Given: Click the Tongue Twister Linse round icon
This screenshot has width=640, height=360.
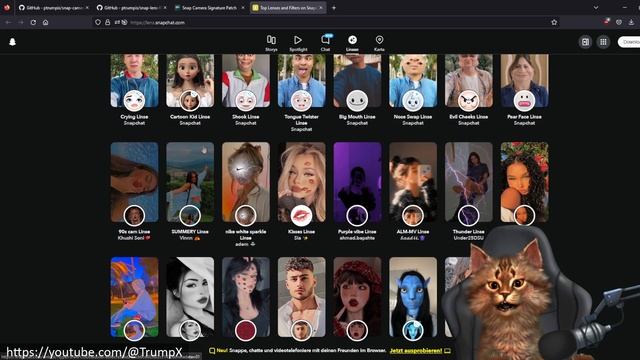Looking at the screenshot, I should (x=301, y=100).
